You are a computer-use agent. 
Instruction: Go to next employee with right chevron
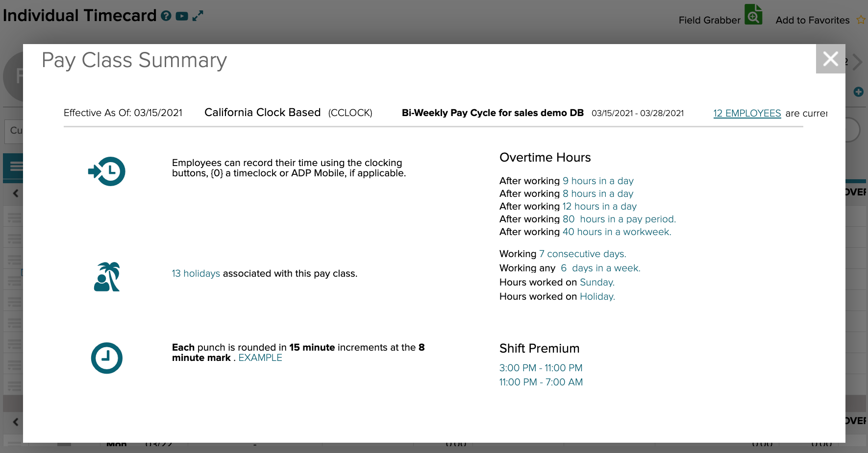[857, 62]
